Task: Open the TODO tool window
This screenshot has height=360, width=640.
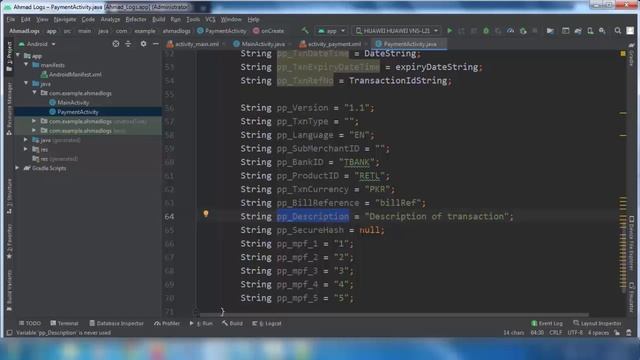Action: 29,323
